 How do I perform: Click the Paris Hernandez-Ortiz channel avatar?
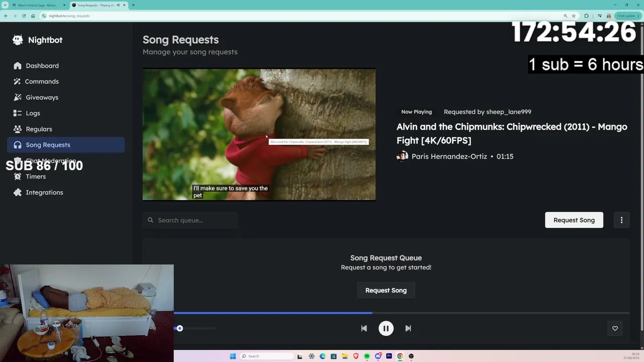402,156
